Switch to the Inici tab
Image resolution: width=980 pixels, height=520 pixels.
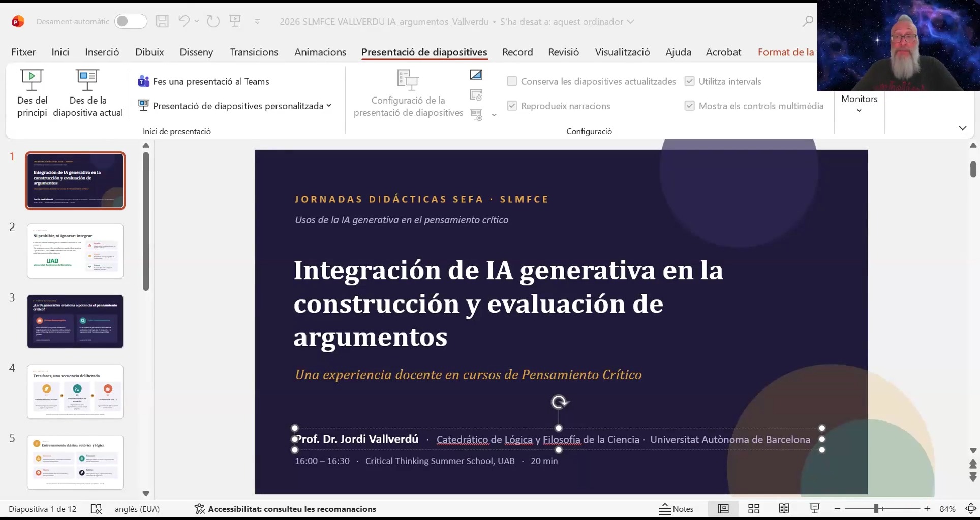60,52
